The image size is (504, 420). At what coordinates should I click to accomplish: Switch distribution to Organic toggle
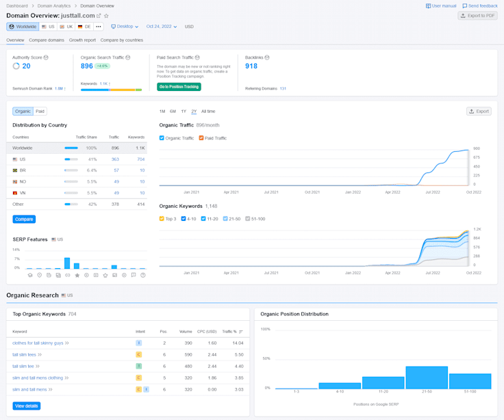[23, 111]
